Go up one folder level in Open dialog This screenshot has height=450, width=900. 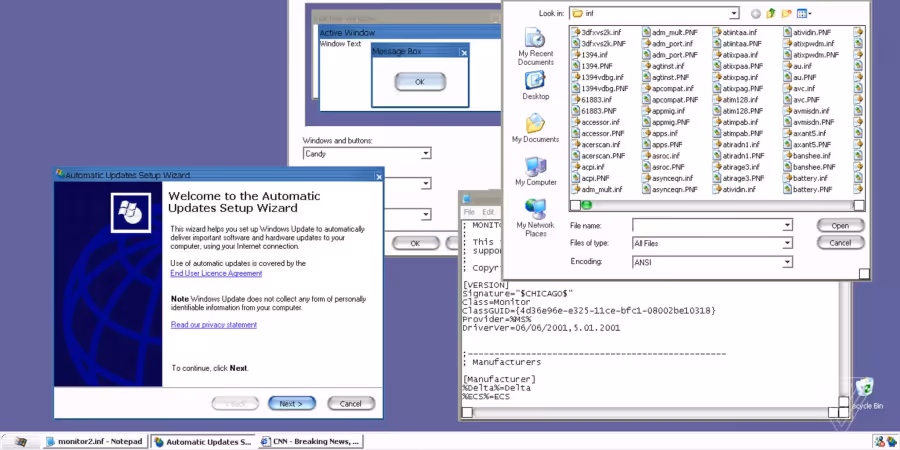(771, 13)
